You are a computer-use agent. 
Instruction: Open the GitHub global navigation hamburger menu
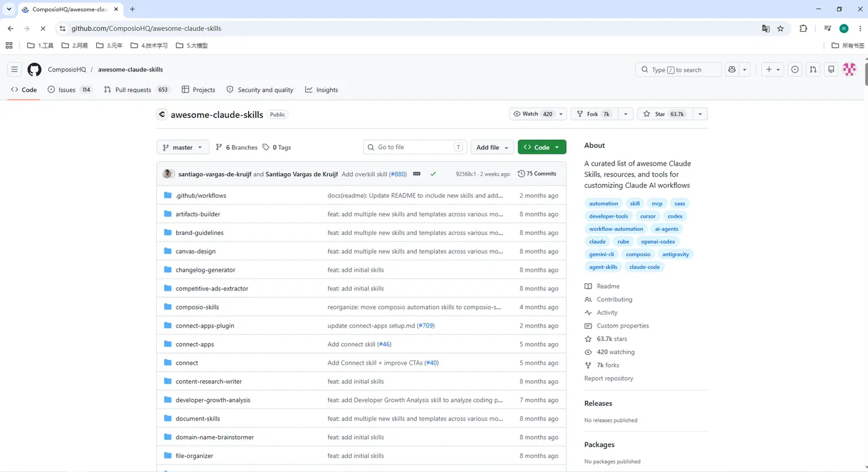[x=15, y=69]
